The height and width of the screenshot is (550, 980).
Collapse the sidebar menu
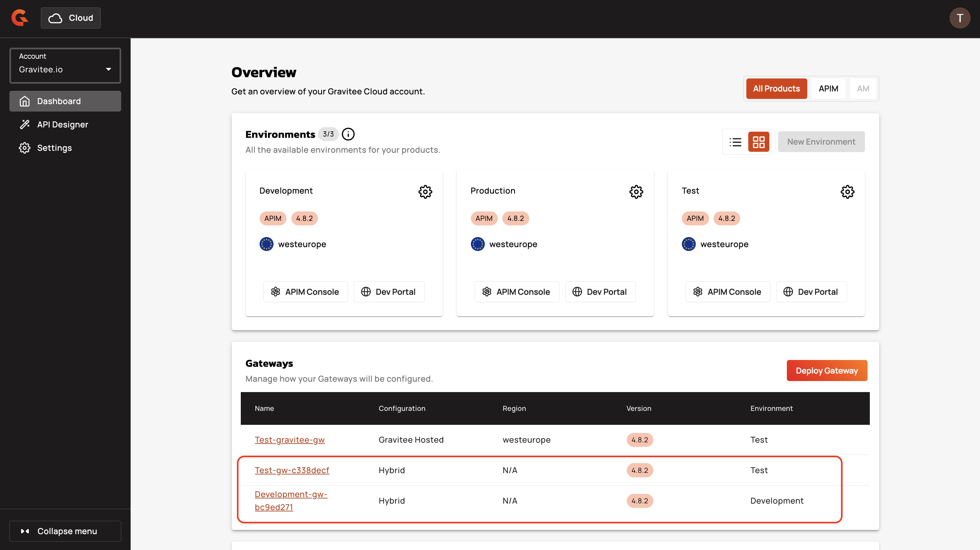65,531
